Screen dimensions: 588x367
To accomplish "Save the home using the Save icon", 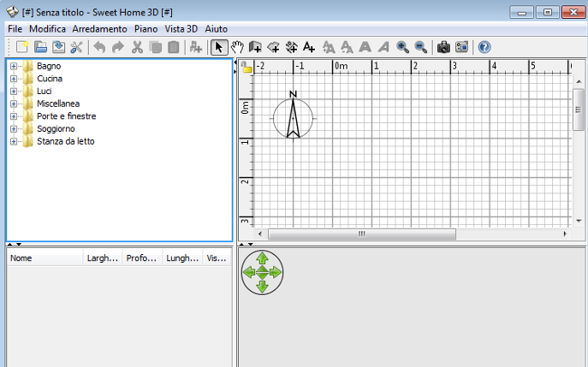I will coord(58,47).
